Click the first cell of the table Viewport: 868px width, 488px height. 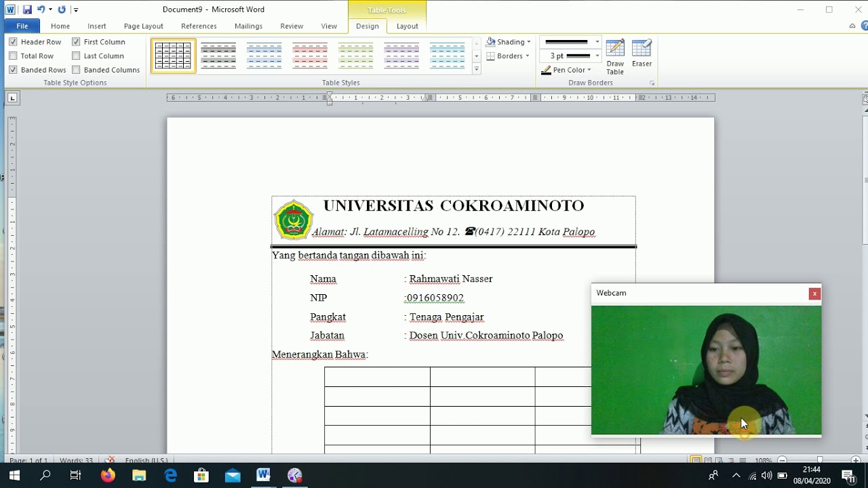click(377, 377)
